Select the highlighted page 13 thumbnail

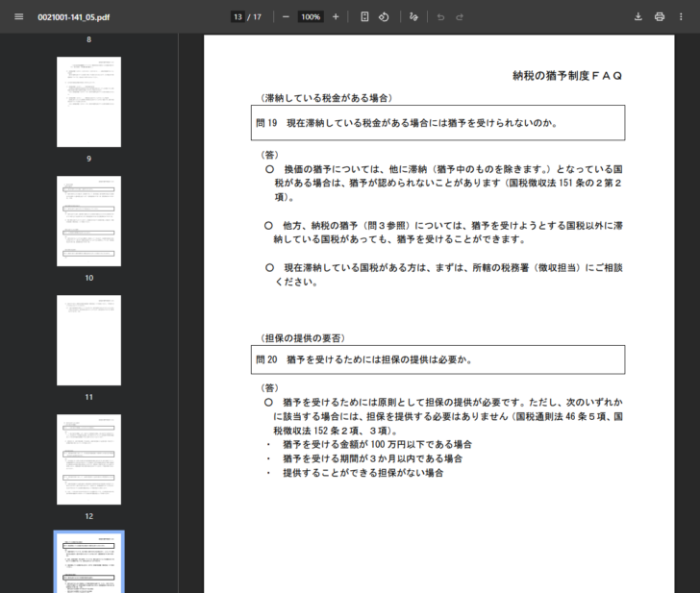click(x=88, y=562)
